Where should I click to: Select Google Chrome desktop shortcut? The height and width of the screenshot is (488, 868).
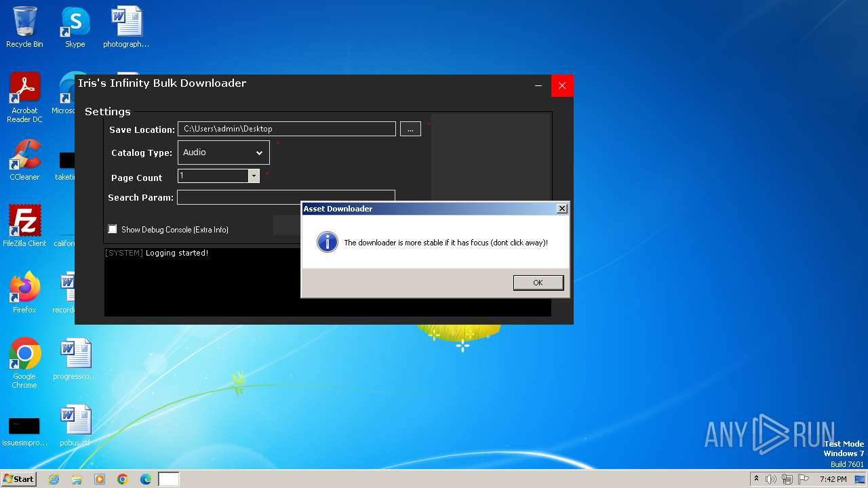pos(24,363)
